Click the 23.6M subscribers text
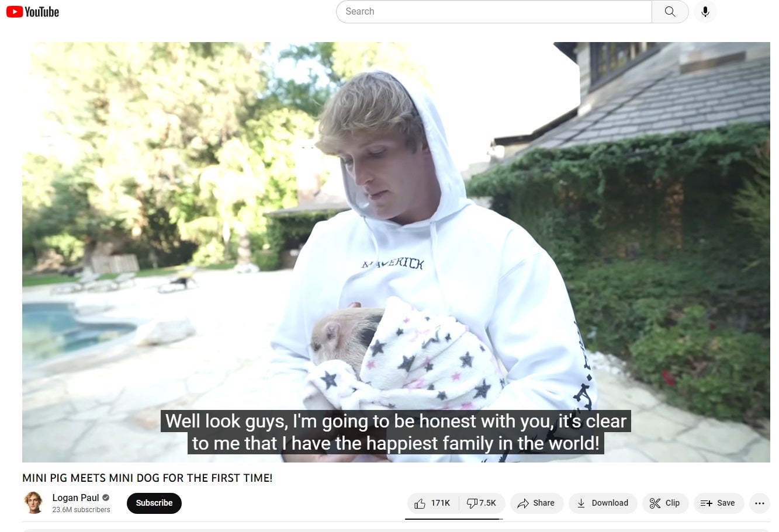Image resolution: width=779 pixels, height=532 pixels. pyautogui.click(x=81, y=510)
